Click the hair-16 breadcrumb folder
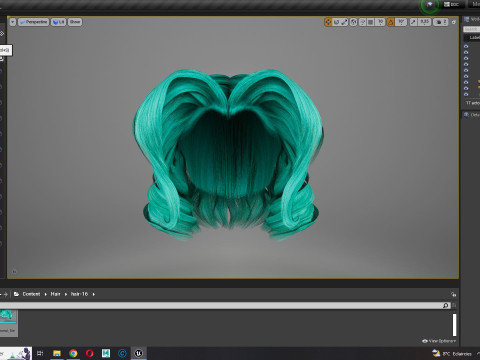Screen dimensions: 480x360 coord(79,294)
